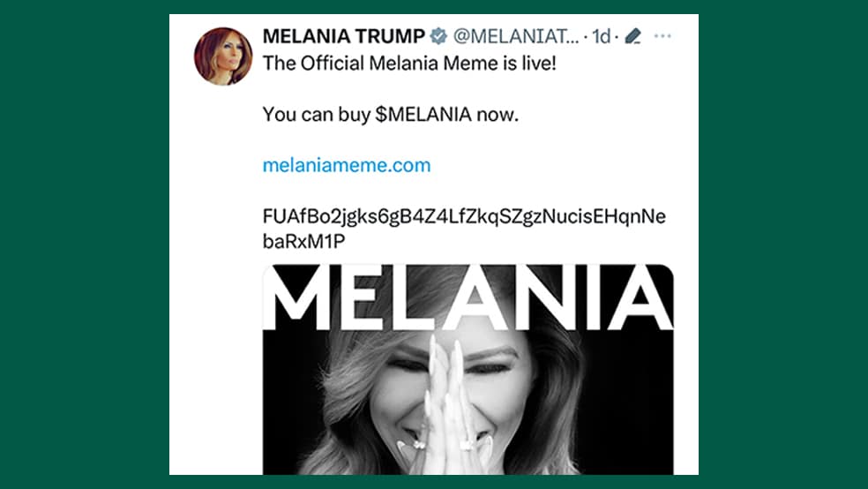Click the @MELANIAT... account handle

[516, 36]
